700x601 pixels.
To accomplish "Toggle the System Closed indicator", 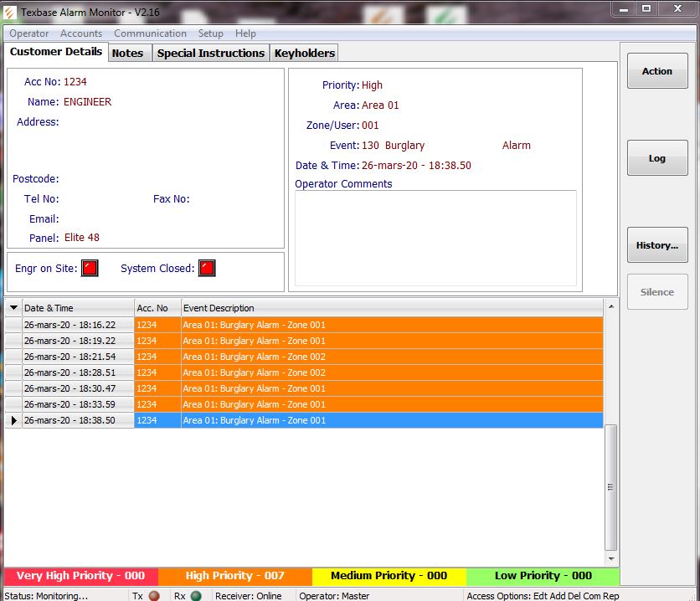I will pyautogui.click(x=207, y=269).
